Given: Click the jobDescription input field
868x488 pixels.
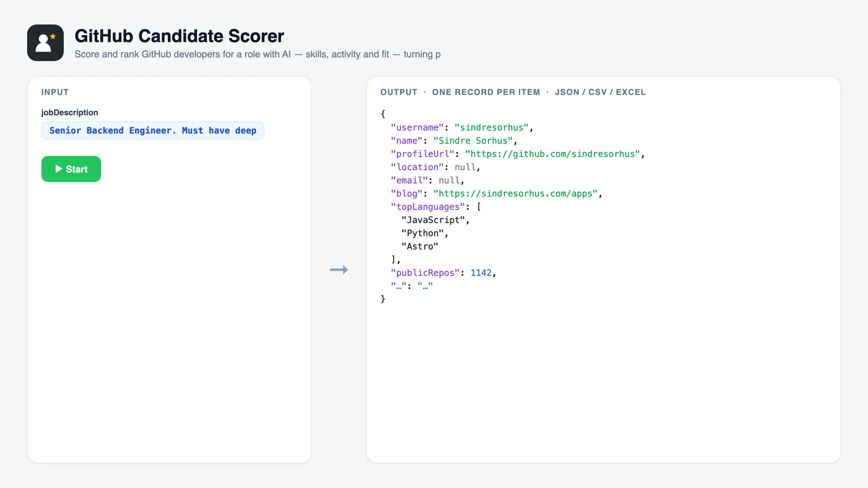Looking at the screenshot, I should click(x=153, y=131).
